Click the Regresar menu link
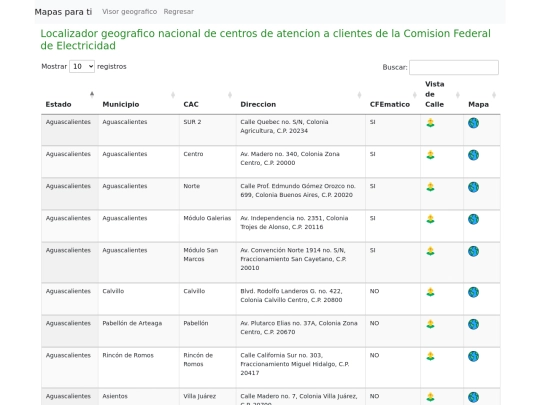Viewport: 540px width, 405px height. click(178, 12)
